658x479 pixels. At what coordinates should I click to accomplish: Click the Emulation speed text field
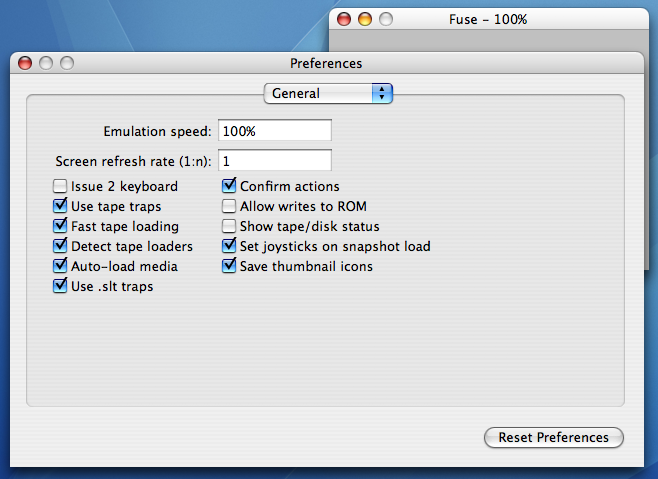[x=274, y=131]
